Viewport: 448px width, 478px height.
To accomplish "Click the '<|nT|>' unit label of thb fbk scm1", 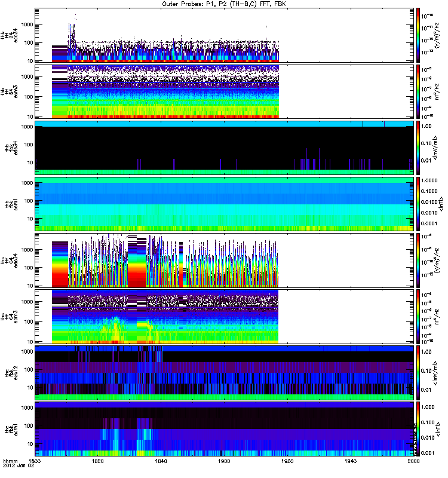I will 440,204.
